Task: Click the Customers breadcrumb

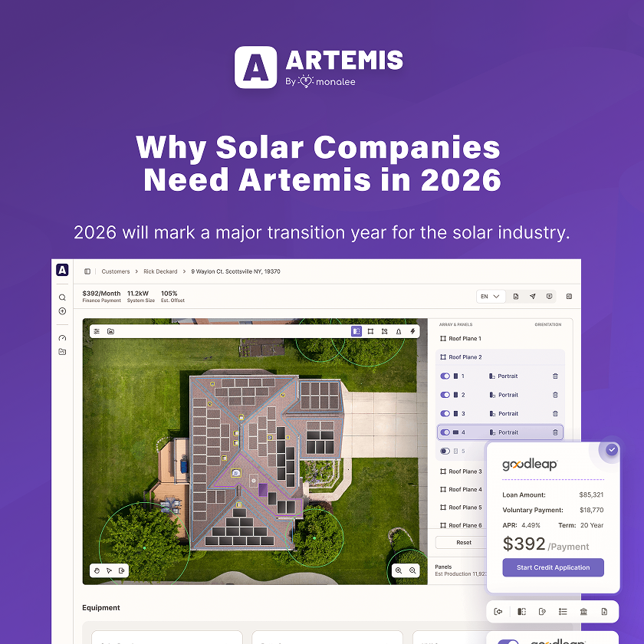Action: click(116, 271)
